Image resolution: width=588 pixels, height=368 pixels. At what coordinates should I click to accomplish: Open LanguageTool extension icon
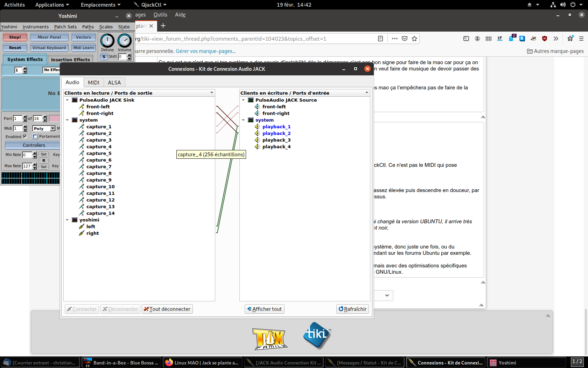click(500, 39)
